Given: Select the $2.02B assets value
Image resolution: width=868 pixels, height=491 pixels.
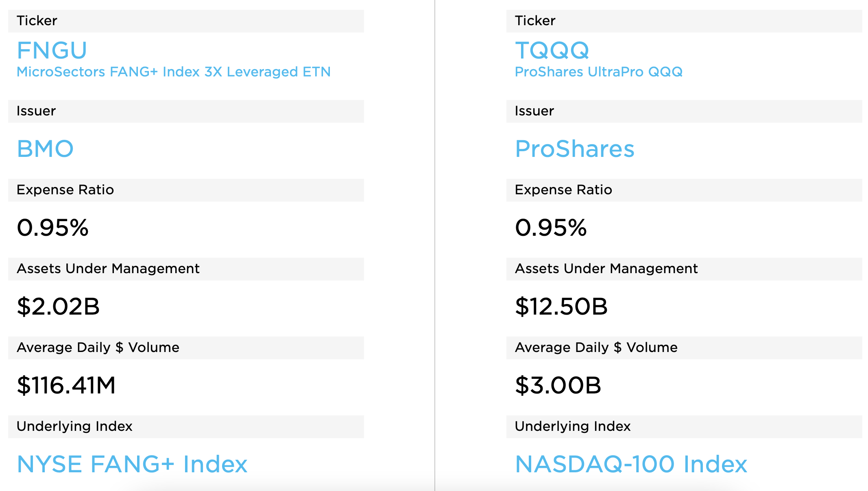Looking at the screenshot, I should (58, 306).
